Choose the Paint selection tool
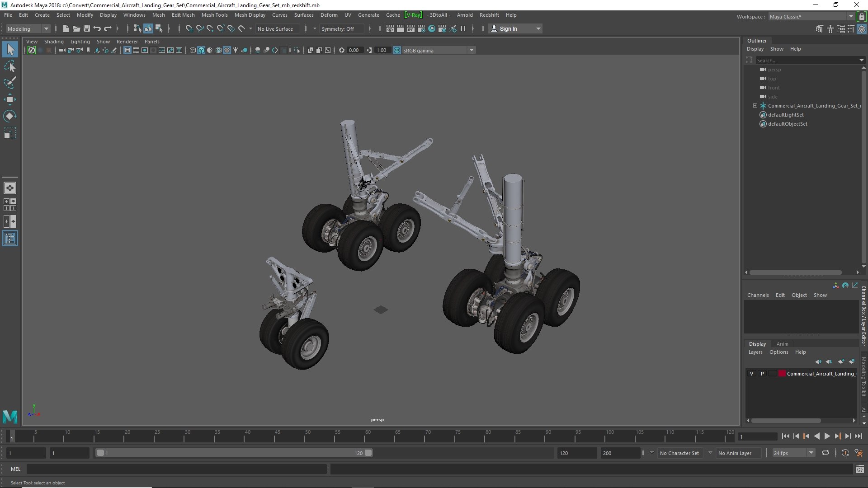This screenshot has width=868, height=488. tap(10, 83)
